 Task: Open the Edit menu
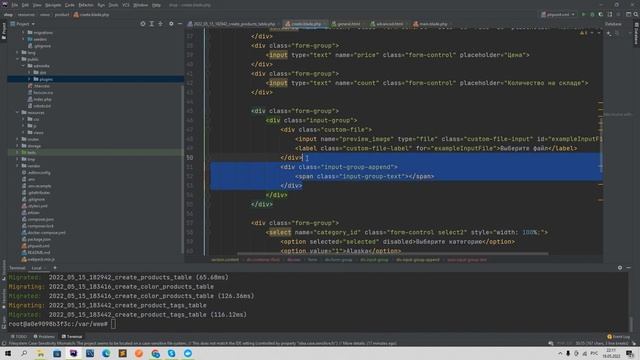(25, 5)
